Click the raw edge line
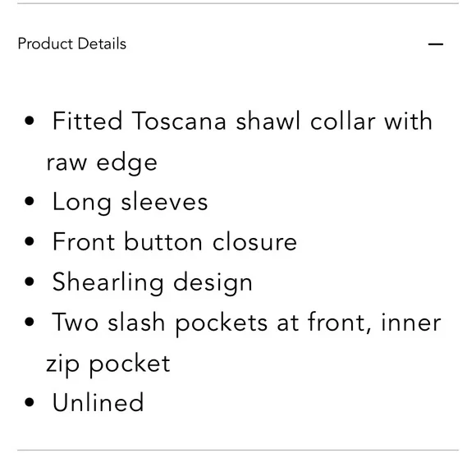Viewport: 476px width, 476px height. (102, 163)
